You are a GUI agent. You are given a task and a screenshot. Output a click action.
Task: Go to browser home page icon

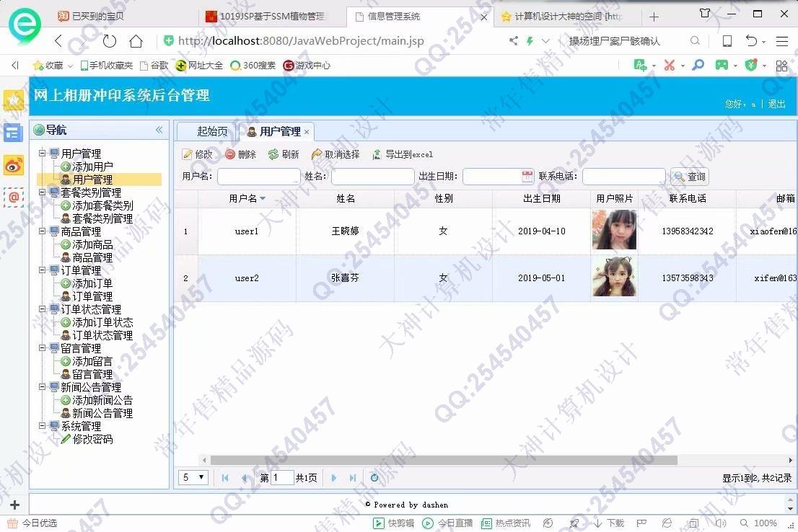click(136, 40)
